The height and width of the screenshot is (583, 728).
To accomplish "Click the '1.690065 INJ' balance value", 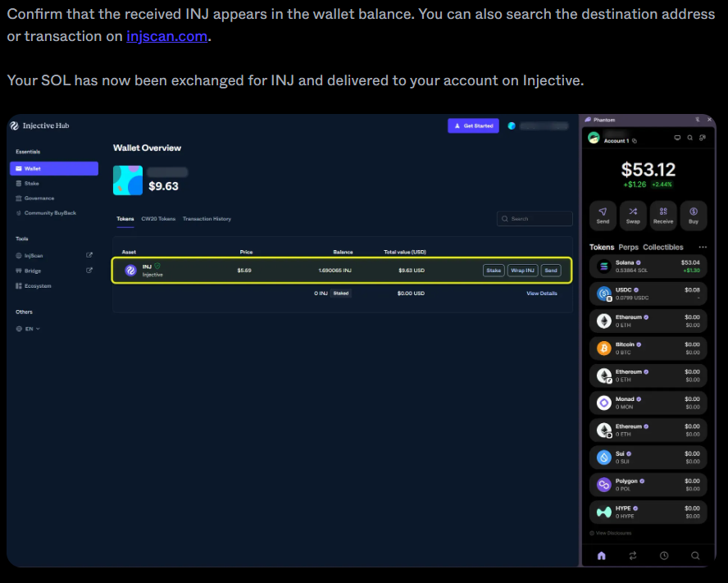I will (334, 271).
